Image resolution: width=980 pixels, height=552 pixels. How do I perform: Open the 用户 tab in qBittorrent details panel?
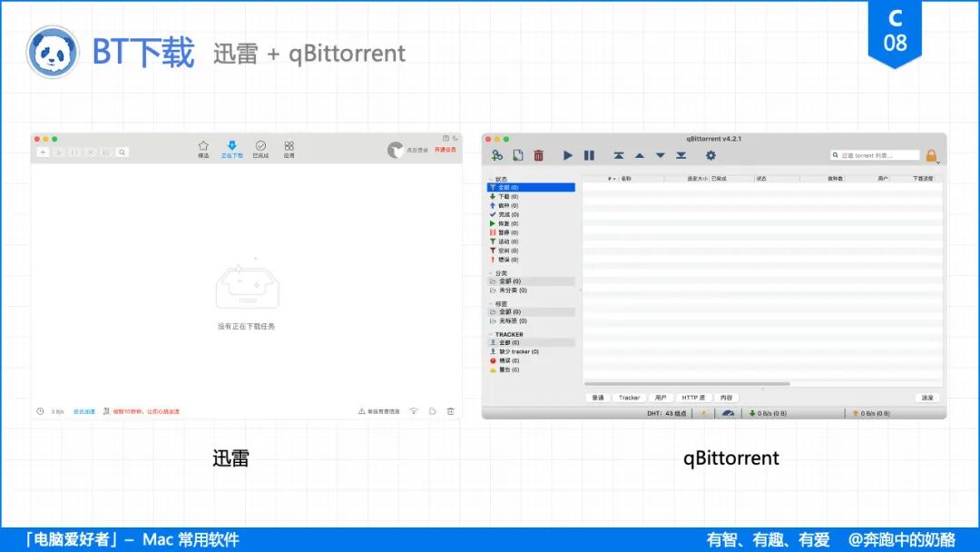click(661, 398)
